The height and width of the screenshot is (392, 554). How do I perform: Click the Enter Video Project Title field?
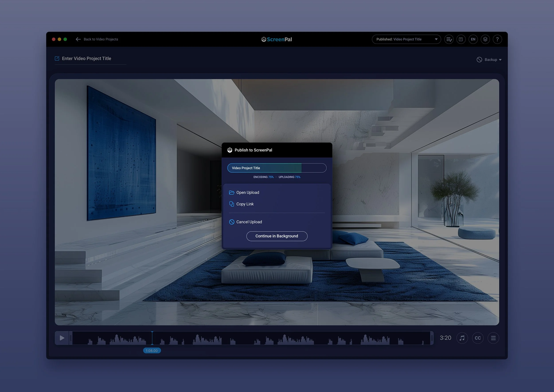coord(86,58)
